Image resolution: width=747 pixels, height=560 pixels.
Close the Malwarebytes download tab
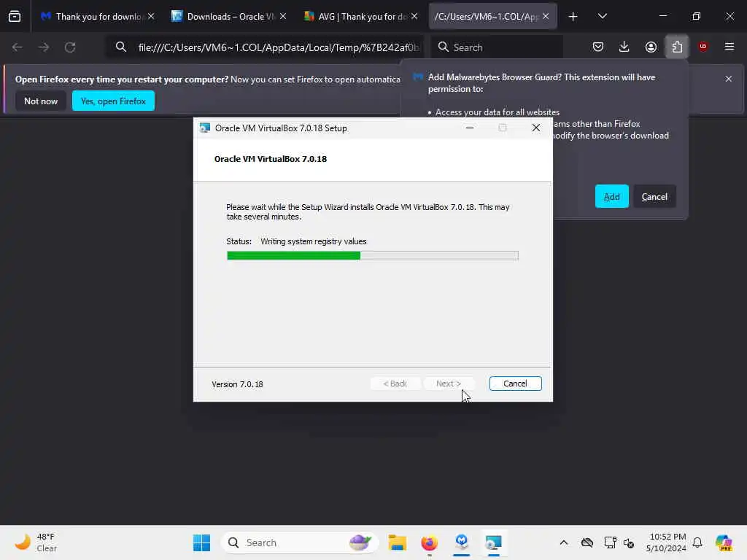[x=151, y=16]
